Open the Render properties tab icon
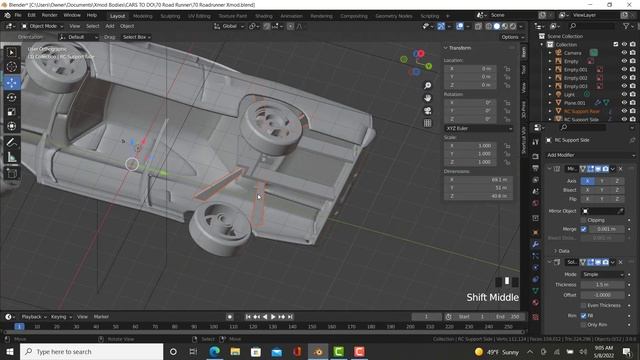 [x=536, y=156]
